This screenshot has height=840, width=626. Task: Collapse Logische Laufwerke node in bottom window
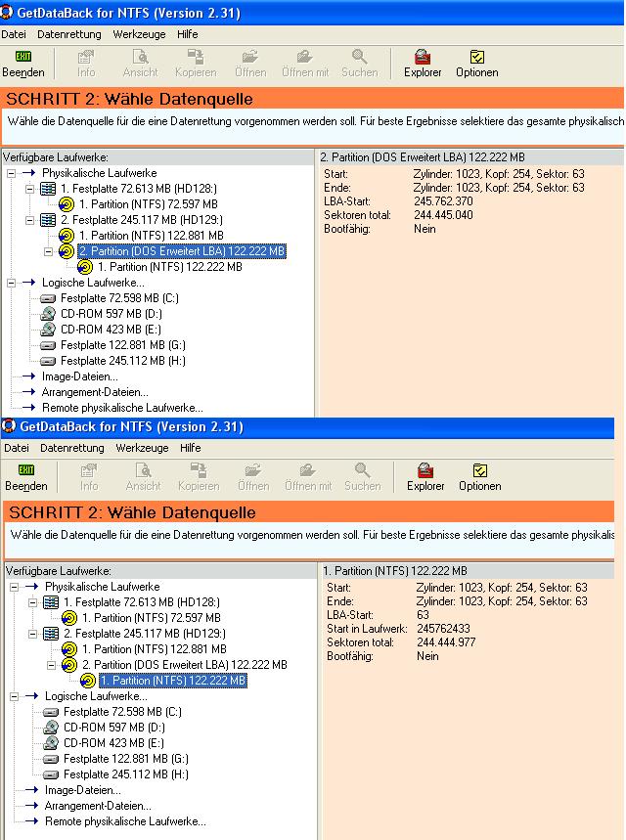14,696
